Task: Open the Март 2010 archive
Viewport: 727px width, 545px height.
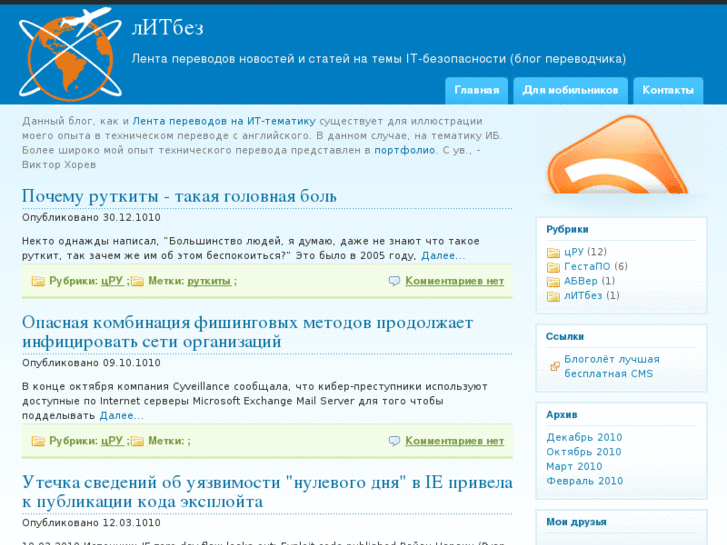Action: [574, 467]
